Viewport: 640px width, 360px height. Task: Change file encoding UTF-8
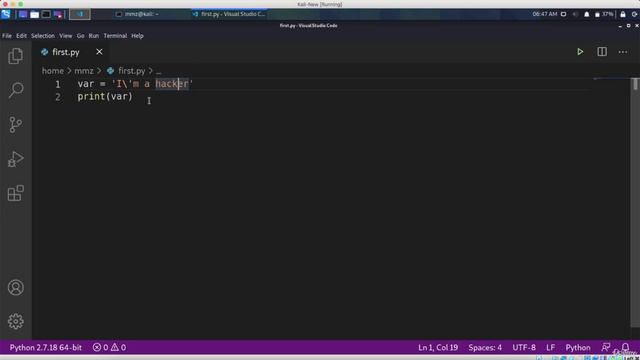(x=524, y=347)
